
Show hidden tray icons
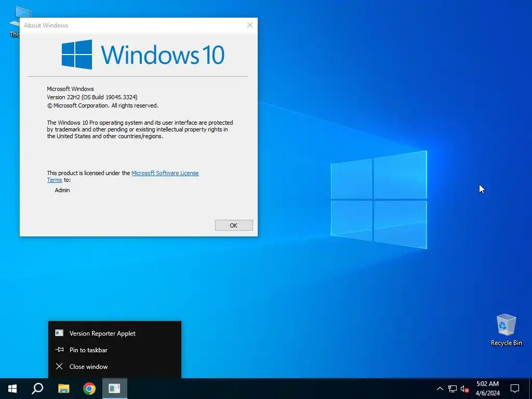pos(440,389)
